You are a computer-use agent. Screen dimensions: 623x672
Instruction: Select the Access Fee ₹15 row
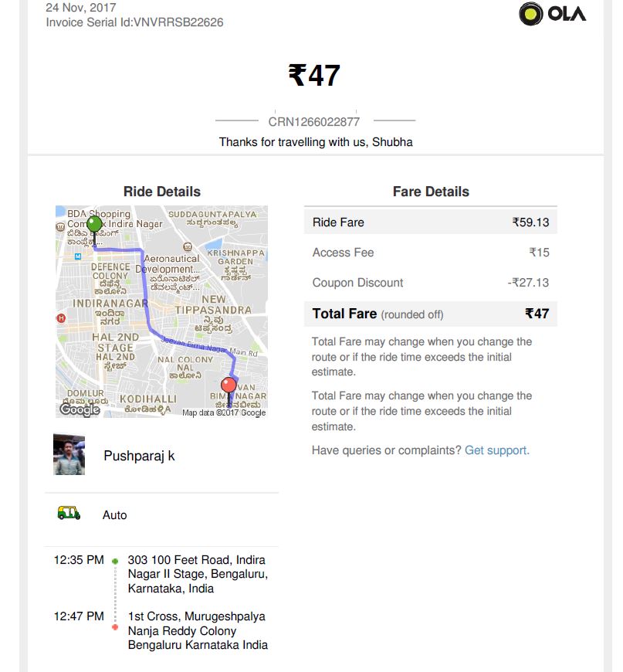click(430, 253)
